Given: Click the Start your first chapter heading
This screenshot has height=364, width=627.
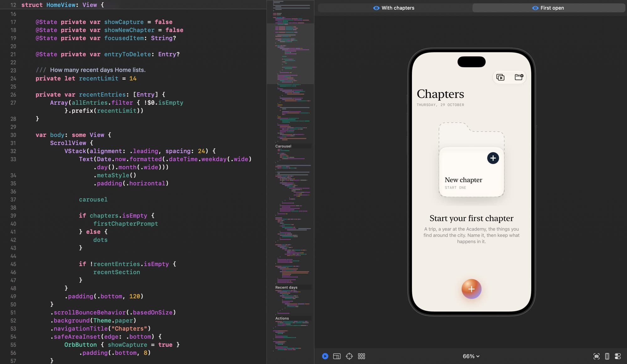Looking at the screenshot, I should tap(471, 218).
